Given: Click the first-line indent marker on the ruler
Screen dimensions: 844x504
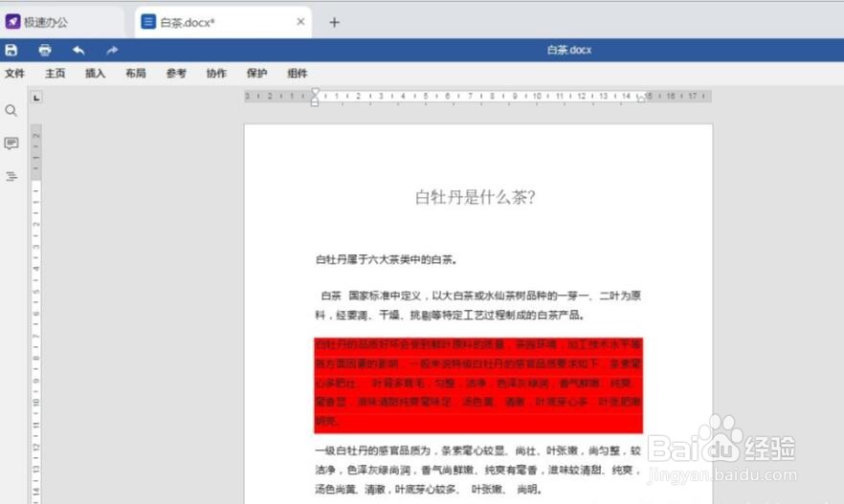Looking at the screenshot, I should (315, 92).
